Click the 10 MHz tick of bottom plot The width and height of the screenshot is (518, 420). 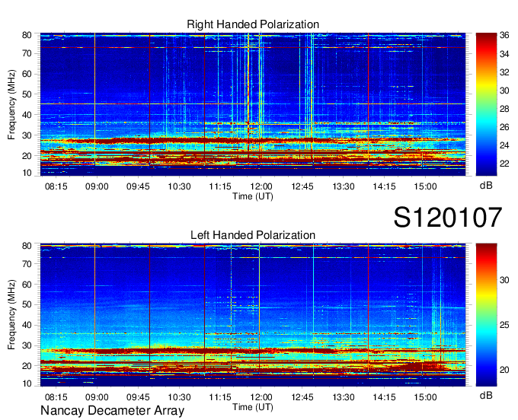(x=27, y=383)
